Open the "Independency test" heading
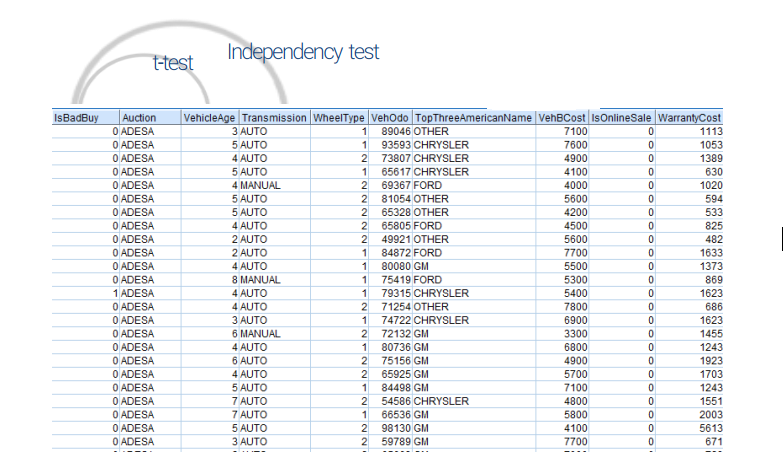This screenshot has height=466, width=784. click(303, 52)
